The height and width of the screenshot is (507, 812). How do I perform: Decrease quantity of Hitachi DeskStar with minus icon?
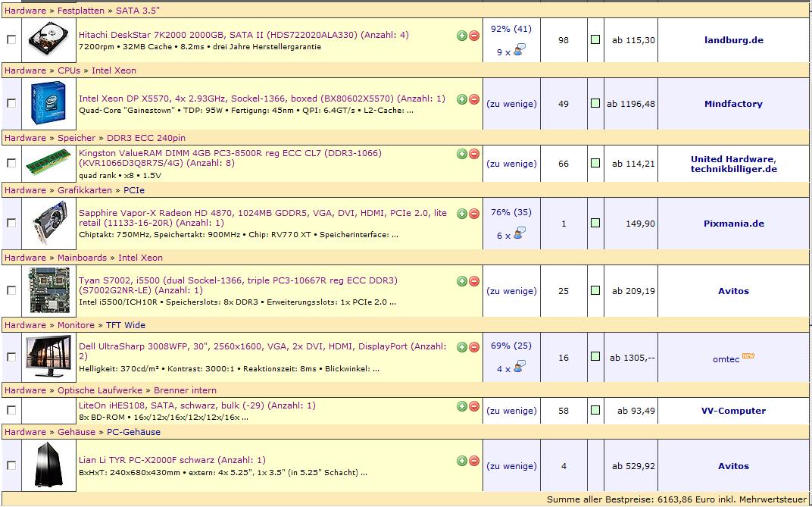coord(474,35)
